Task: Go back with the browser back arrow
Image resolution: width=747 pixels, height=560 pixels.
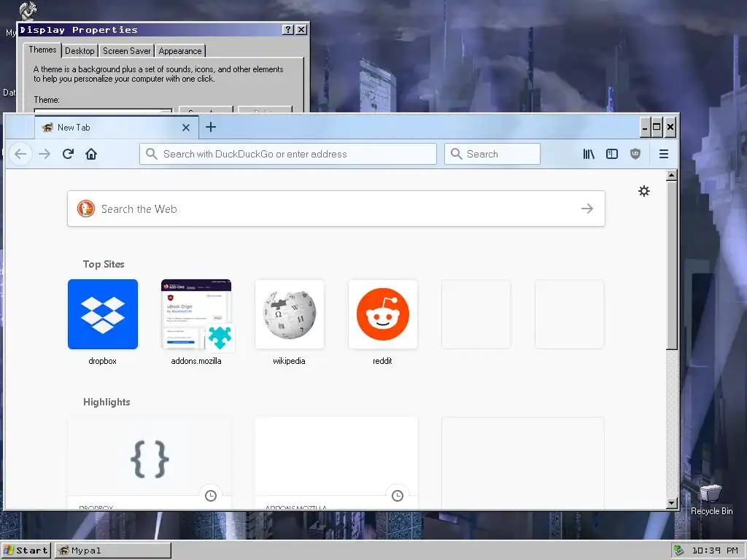Action: pos(20,154)
